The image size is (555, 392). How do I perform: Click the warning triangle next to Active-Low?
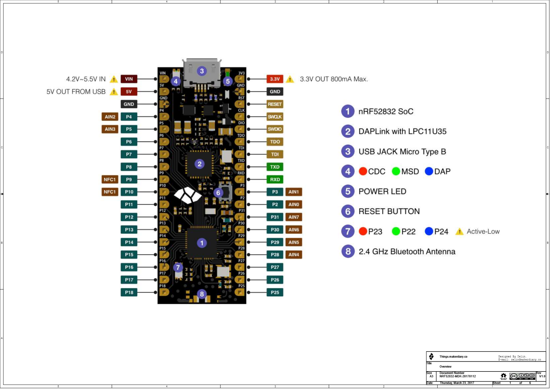(459, 232)
